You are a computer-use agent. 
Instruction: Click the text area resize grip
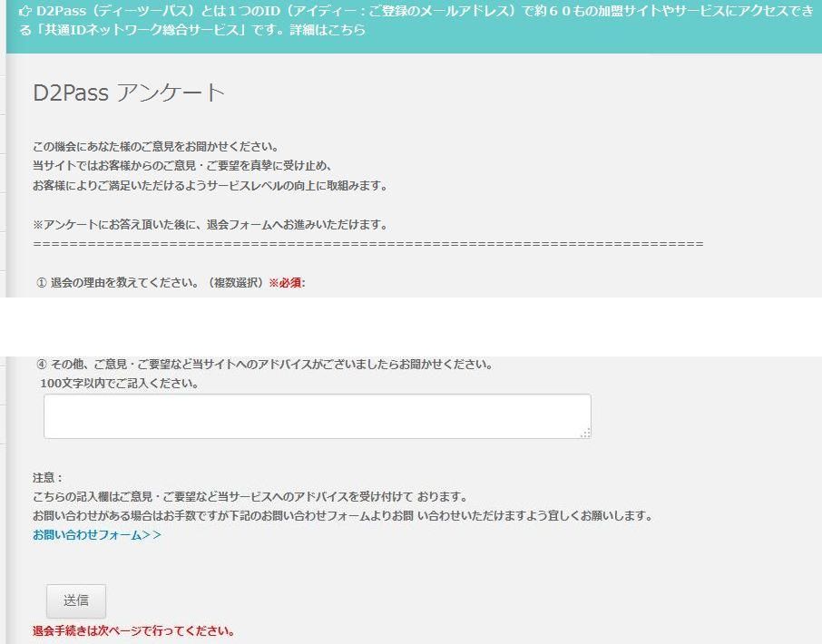click(x=585, y=433)
